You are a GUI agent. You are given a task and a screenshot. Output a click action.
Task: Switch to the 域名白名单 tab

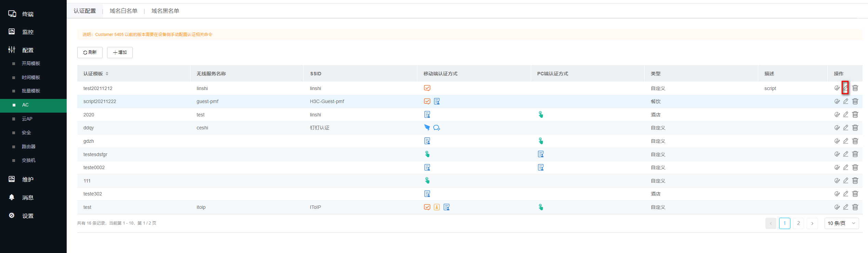point(123,11)
